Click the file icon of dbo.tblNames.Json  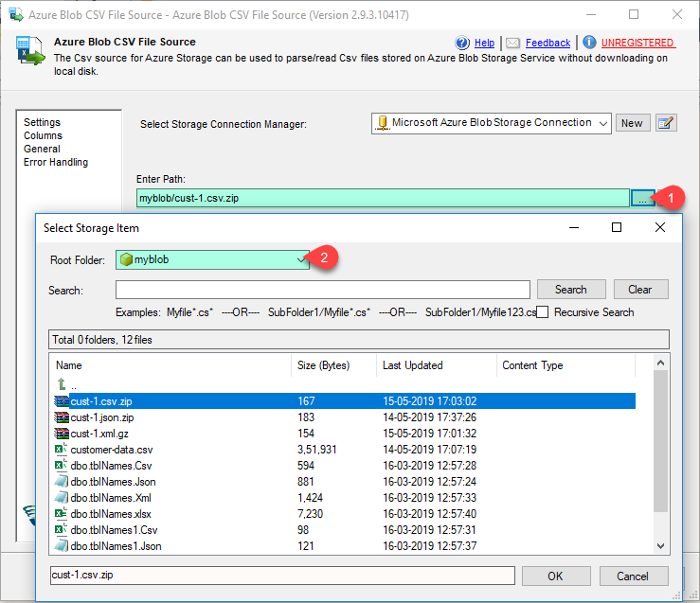tap(62, 482)
